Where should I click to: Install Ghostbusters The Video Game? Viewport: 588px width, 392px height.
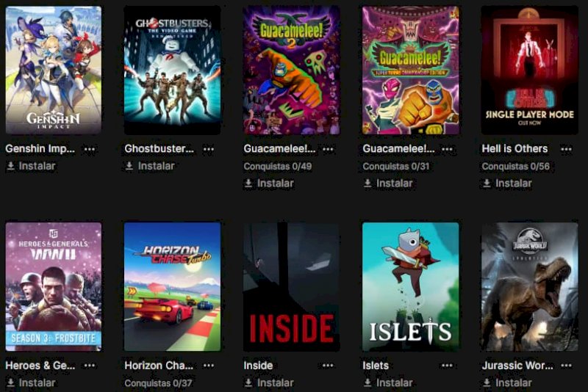tap(150, 166)
